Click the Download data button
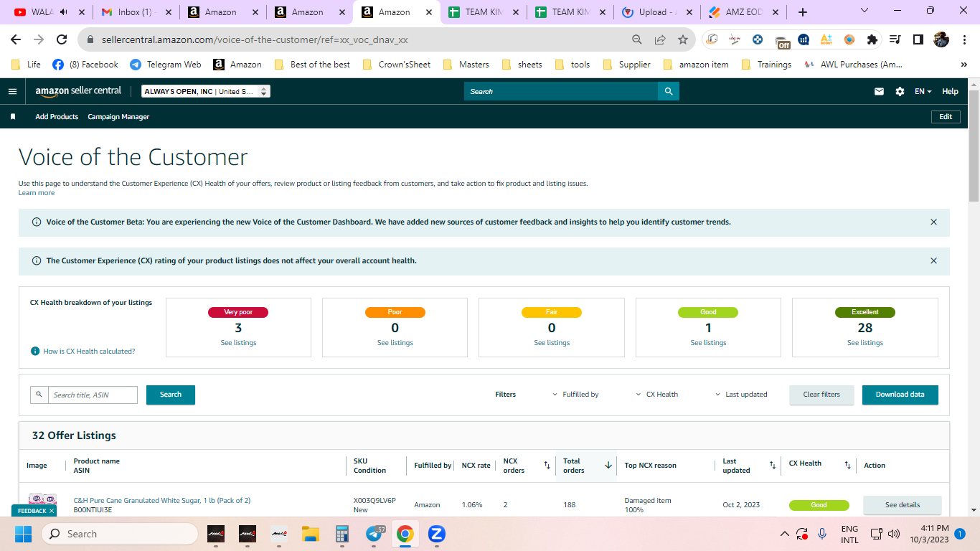The width and height of the screenshot is (980, 551). 900,395
